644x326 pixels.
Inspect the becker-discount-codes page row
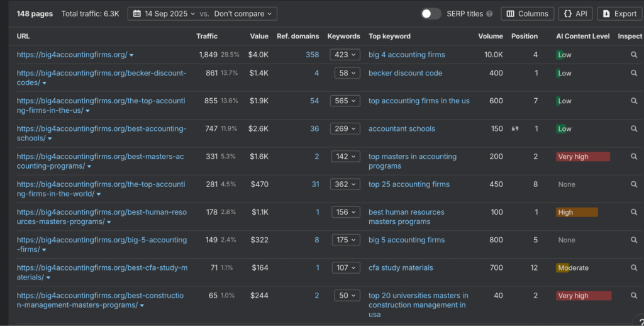(x=634, y=73)
